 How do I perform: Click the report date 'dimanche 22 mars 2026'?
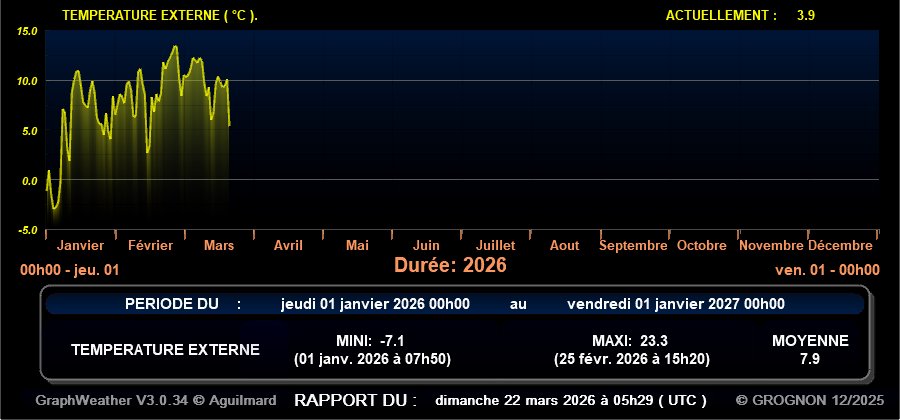570,400
